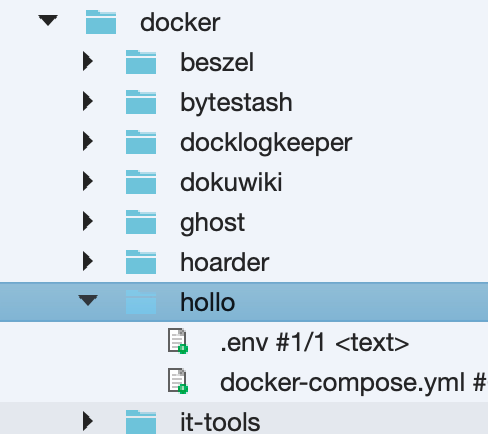Image resolution: width=488 pixels, height=434 pixels.
Task: Click the ghost folder icon
Action: [x=141, y=222]
